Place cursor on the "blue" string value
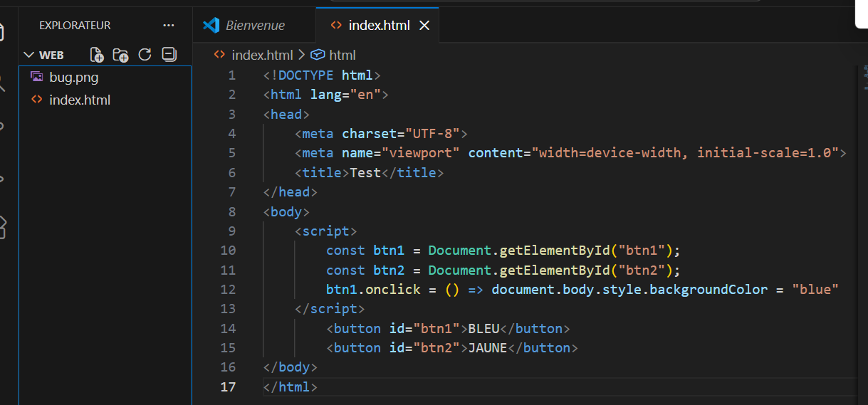This screenshot has height=405, width=868. point(815,289)
